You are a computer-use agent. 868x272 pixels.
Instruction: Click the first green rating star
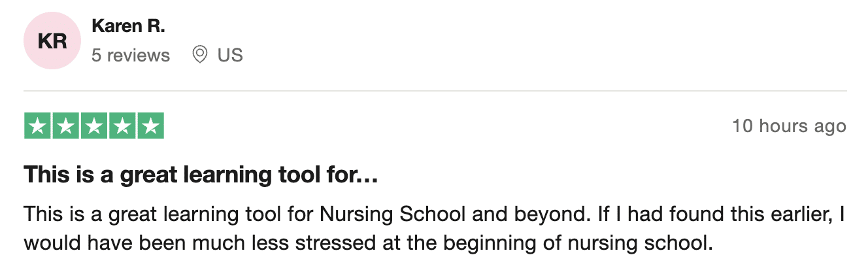point(38,126)
